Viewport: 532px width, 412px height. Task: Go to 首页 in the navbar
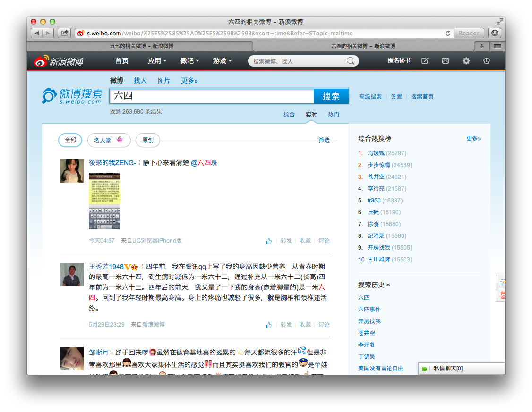point(122,61)
